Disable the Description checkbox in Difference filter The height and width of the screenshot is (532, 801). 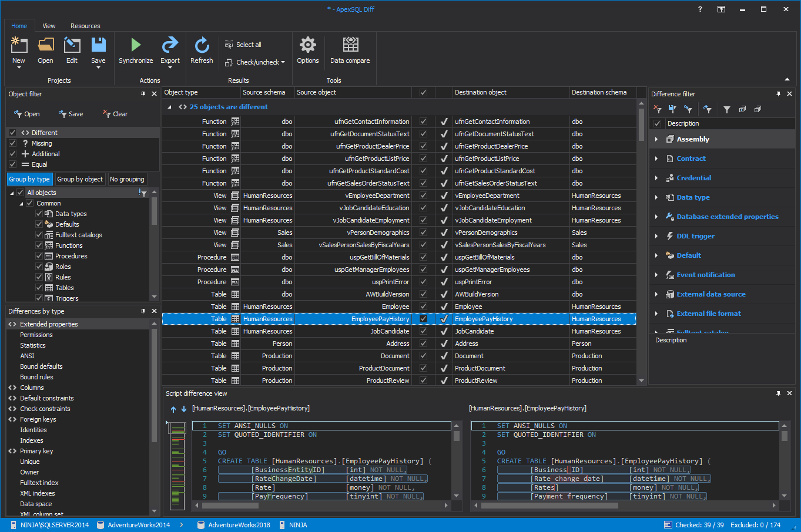pos(656,123)
